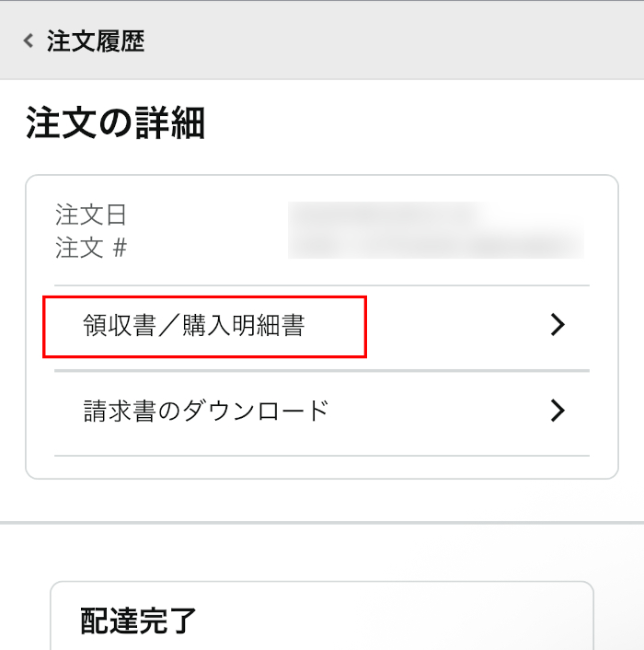The width and height of the screenshot is (644, 650).
Task: Click the chevron beside 領収書／購入明細書
Action: pyautogui.click(x=556, y=325)
